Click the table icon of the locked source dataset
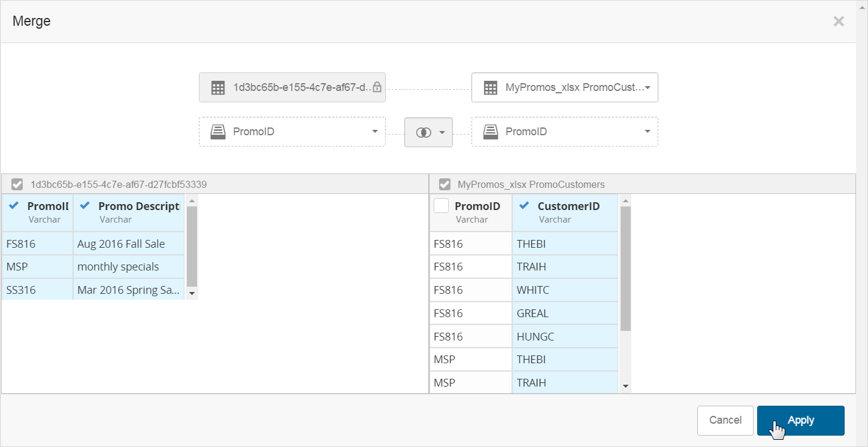The width and height of the screenshot is (868, 447). pos(218,88)
